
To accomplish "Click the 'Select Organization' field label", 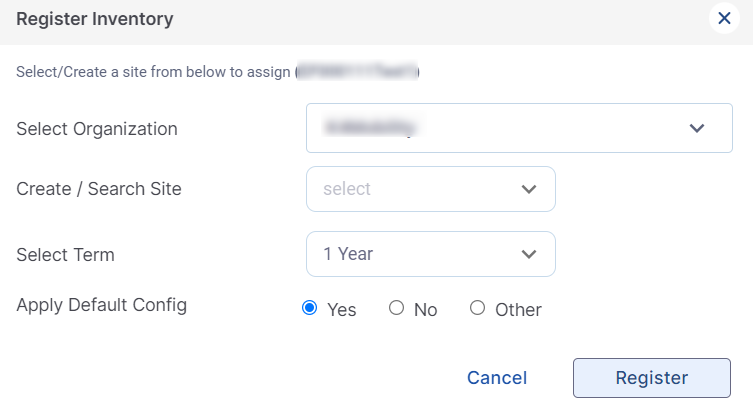I will (x=97, y=129).
